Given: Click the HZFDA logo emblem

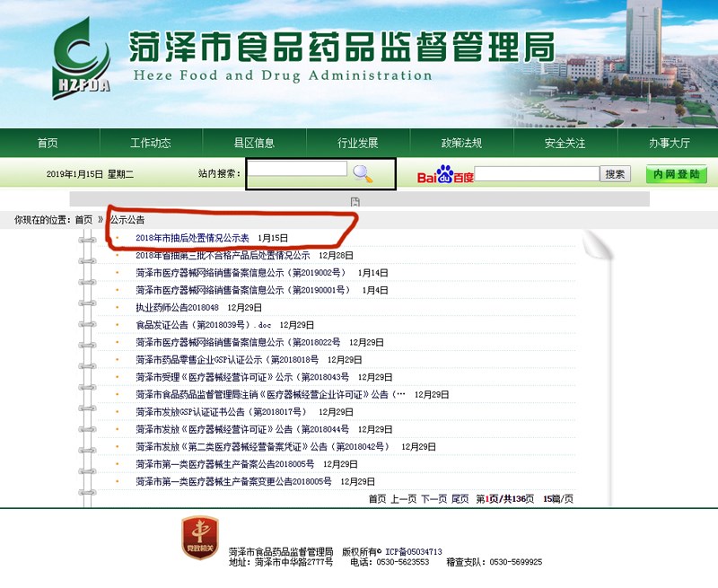Looking at the screenshot, I should (x=82, y=56).
